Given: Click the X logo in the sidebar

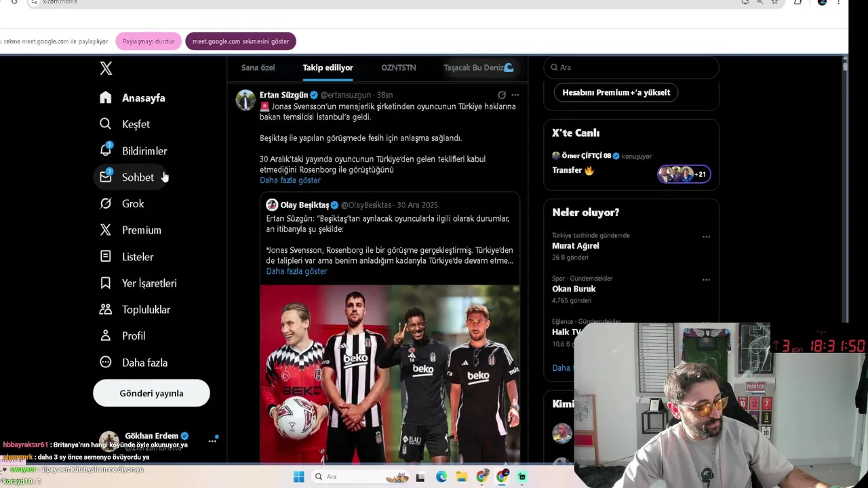Looking at the screenshot, I should (x=106, y=68).
